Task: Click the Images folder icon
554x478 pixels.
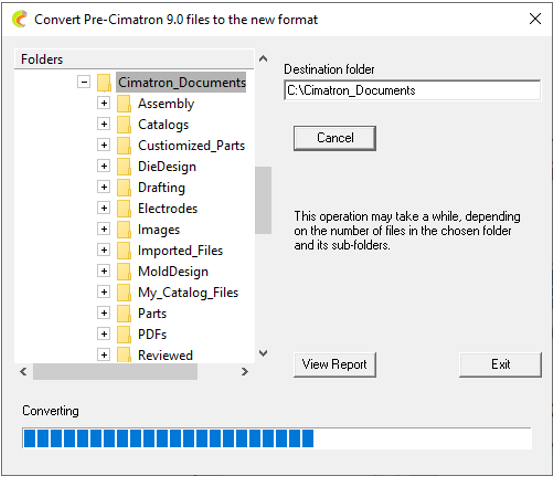Action: (124, 230)
